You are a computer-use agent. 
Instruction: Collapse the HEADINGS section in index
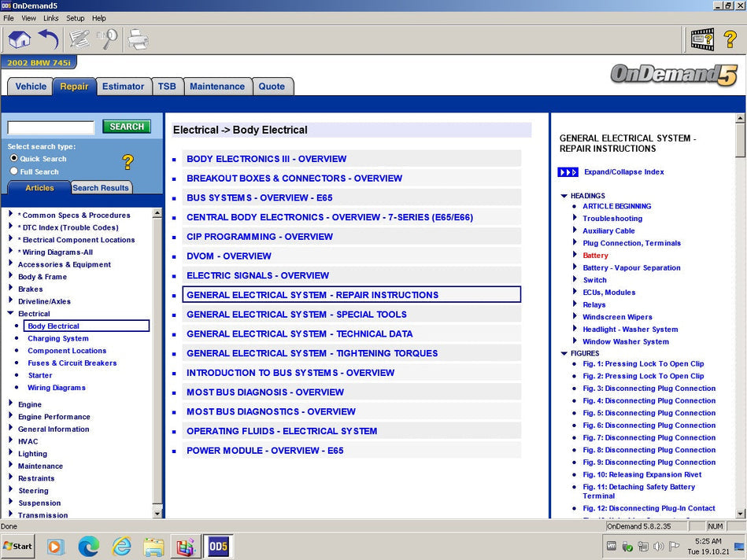564,196
